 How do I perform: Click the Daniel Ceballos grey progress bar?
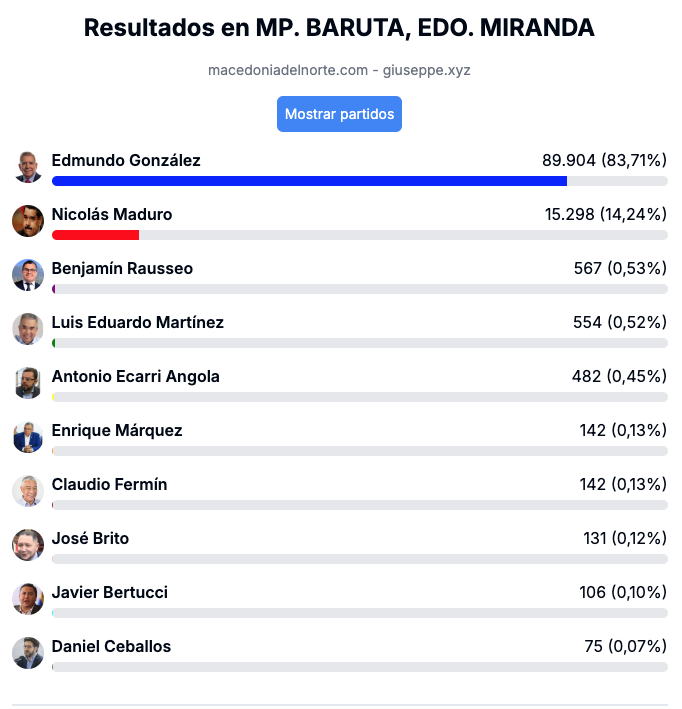(x=360, y=667)
